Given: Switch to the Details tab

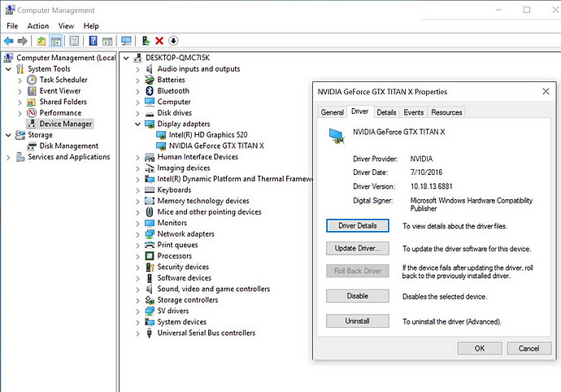Looking at the screenshot, I should click(386, 112).
